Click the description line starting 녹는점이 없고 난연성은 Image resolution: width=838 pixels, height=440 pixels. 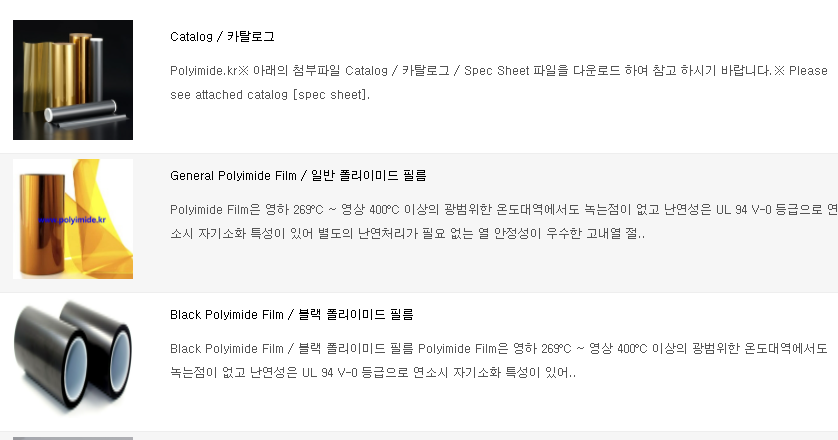tap(373, 373)
